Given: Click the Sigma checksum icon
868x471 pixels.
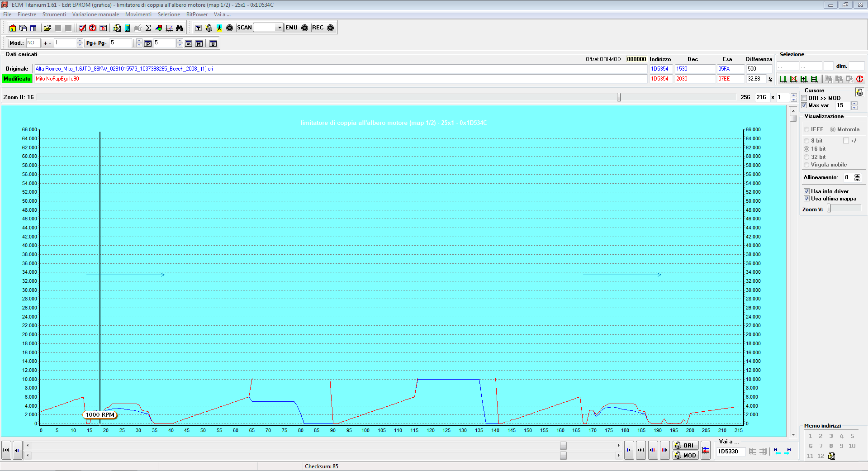Looking at the screenshot, I should tap(148, 28).
